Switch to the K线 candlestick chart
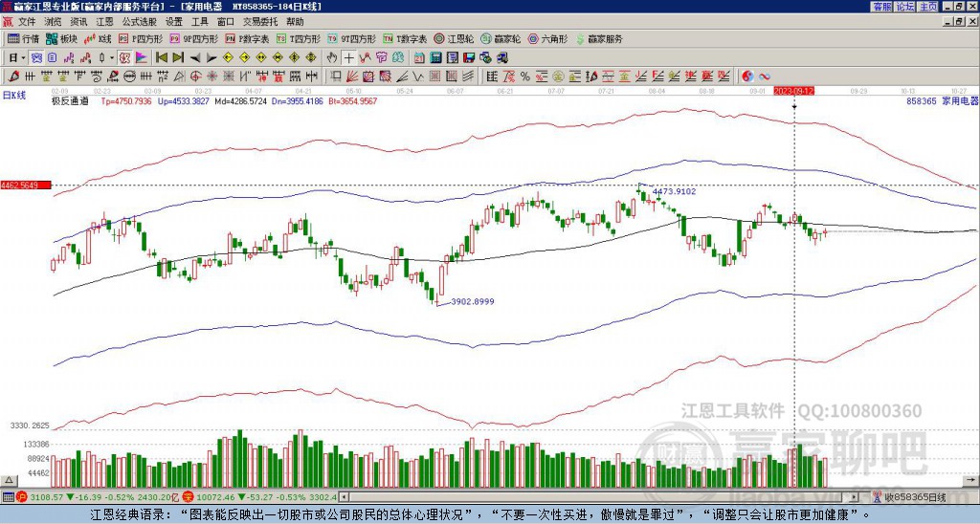This screenshot has width=980, height=524. [99, 38]
